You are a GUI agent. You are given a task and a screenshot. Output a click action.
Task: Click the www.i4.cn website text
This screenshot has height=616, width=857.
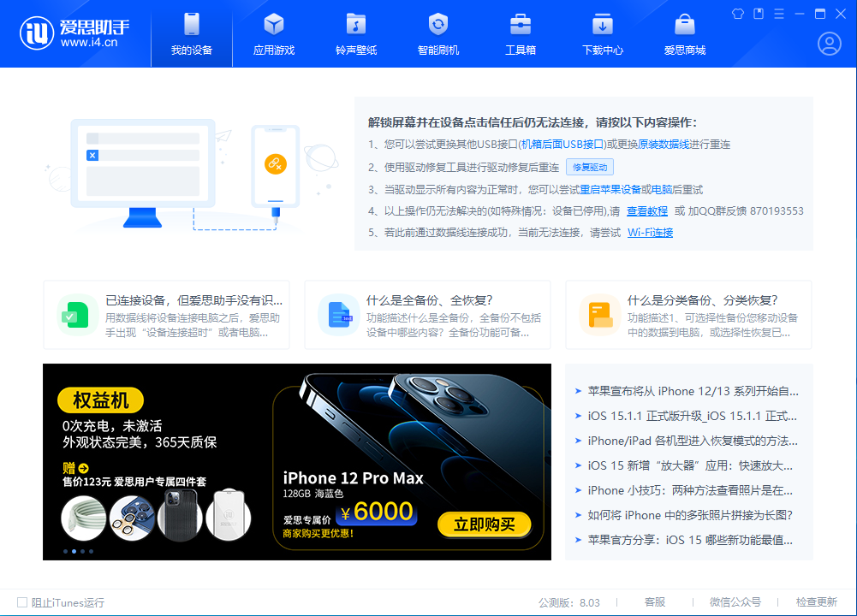pos(89,43)
